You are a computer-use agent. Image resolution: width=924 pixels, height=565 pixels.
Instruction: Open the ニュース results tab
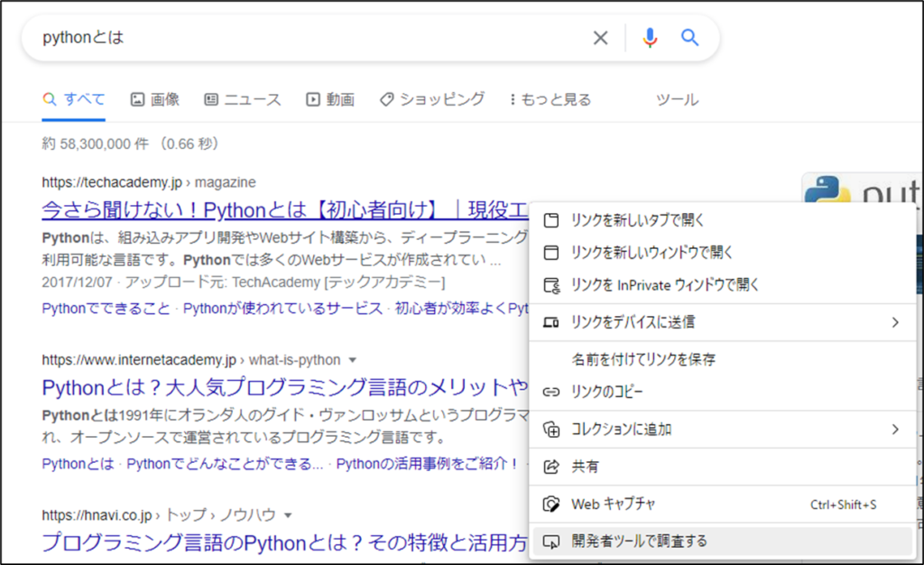(242, 99)
